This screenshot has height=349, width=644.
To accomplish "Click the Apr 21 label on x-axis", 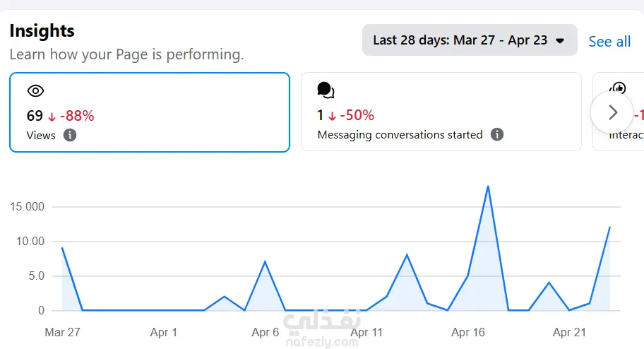I will click(x=569, y=332).
